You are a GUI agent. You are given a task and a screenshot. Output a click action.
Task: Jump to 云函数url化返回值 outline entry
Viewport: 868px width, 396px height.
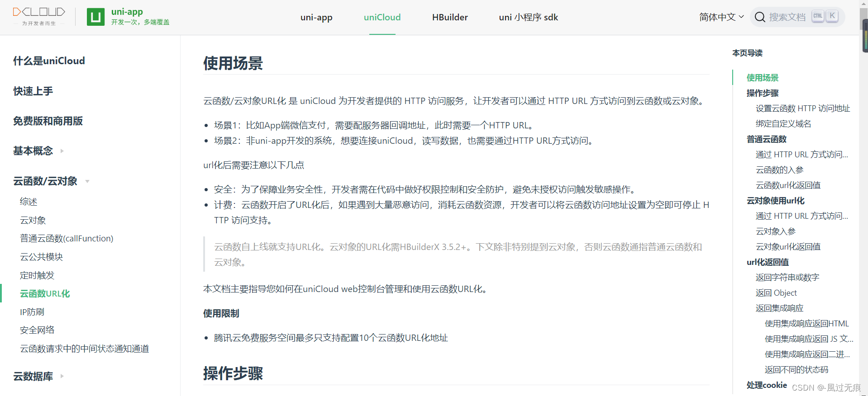pyautogui.click(x=788, y=185)
